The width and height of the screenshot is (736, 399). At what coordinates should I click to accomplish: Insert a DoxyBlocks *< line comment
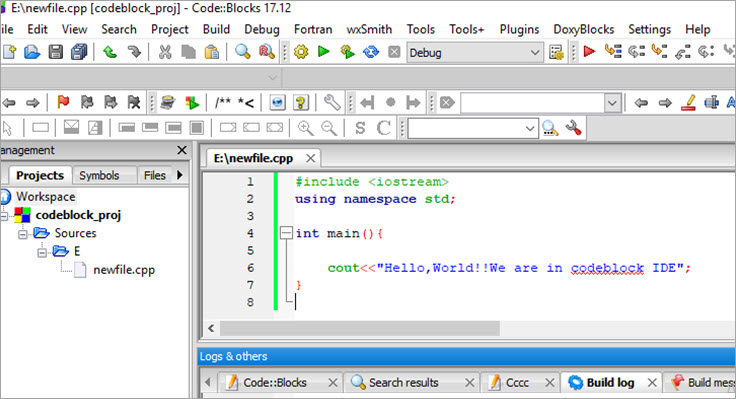pos(245,102)
